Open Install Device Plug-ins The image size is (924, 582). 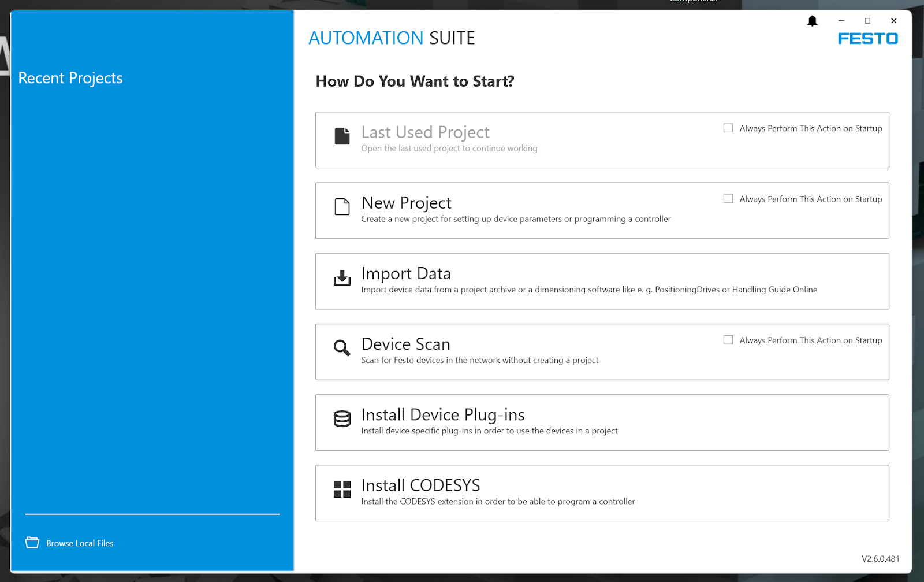click(602, 422)
